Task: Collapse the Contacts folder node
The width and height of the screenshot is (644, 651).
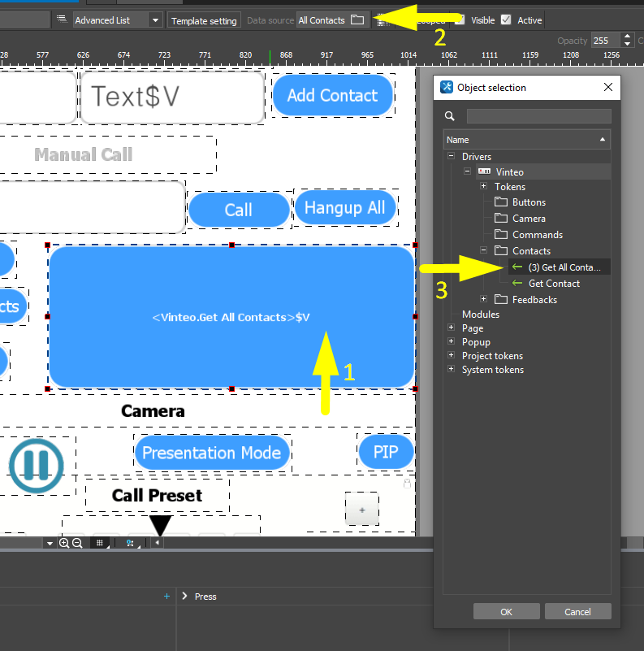Action: pos(484,251)
